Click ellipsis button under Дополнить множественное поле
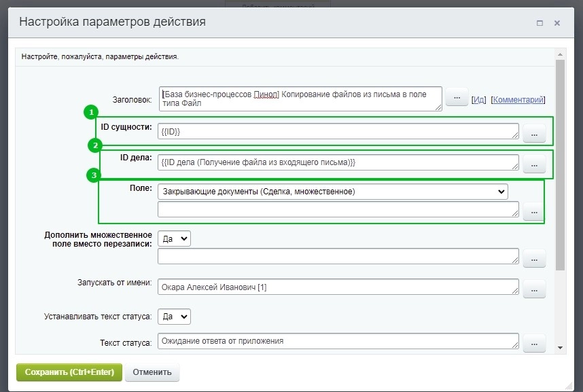The width and height of the screenshot is (583, 392). tap(534, 259)
